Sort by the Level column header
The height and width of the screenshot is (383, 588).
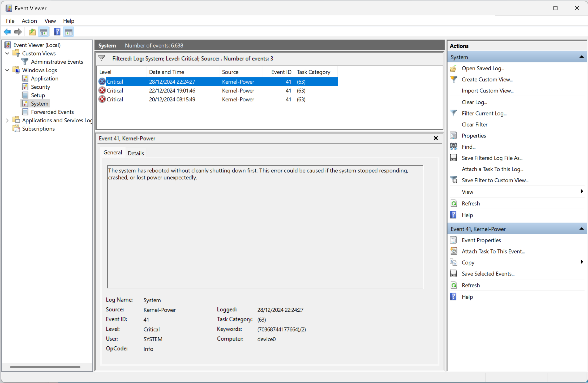coord(122,72)
